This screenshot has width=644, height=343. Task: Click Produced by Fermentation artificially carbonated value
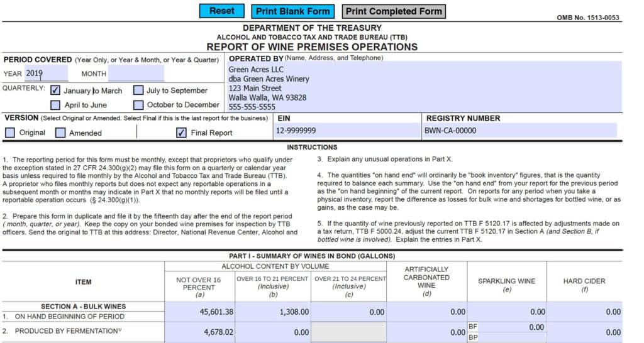[x=427, y=332]
